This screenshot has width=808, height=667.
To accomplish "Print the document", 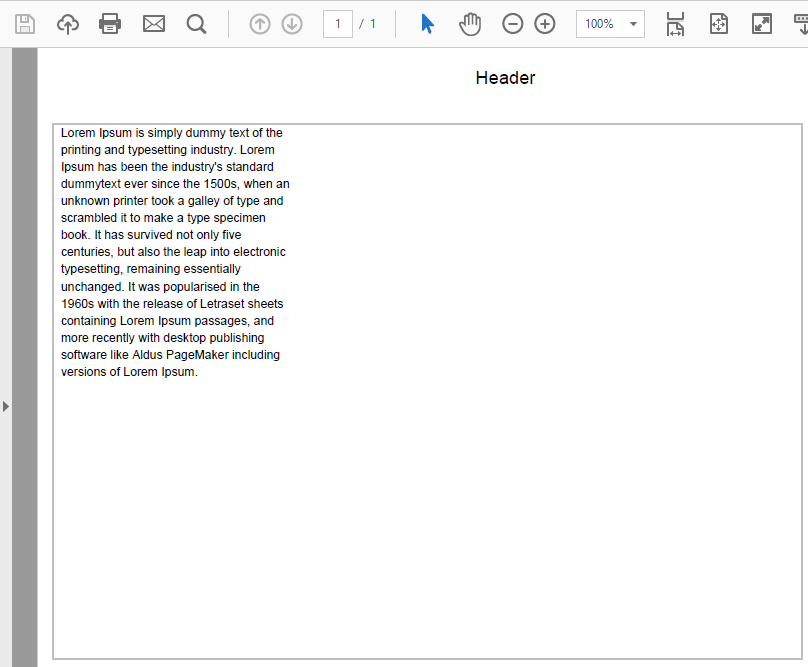I will pyautogui.click(x=110, y=24).
